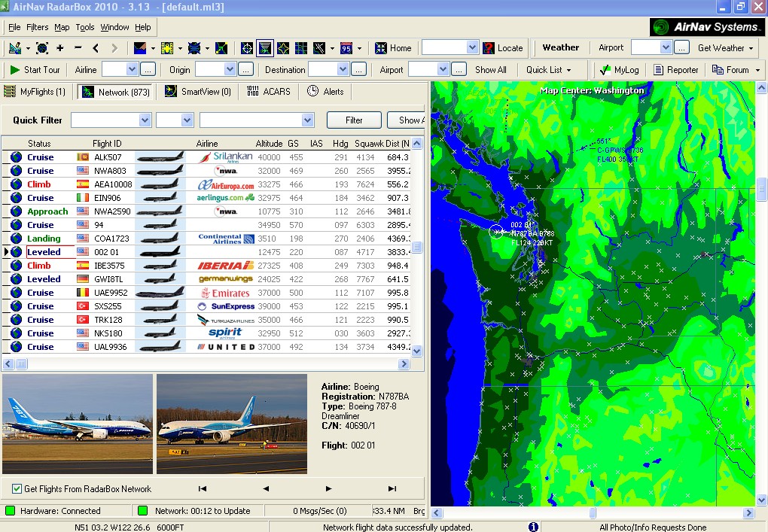Open the File menu
The height and width of the screenshot is (532, 768).
click(14, 27)
